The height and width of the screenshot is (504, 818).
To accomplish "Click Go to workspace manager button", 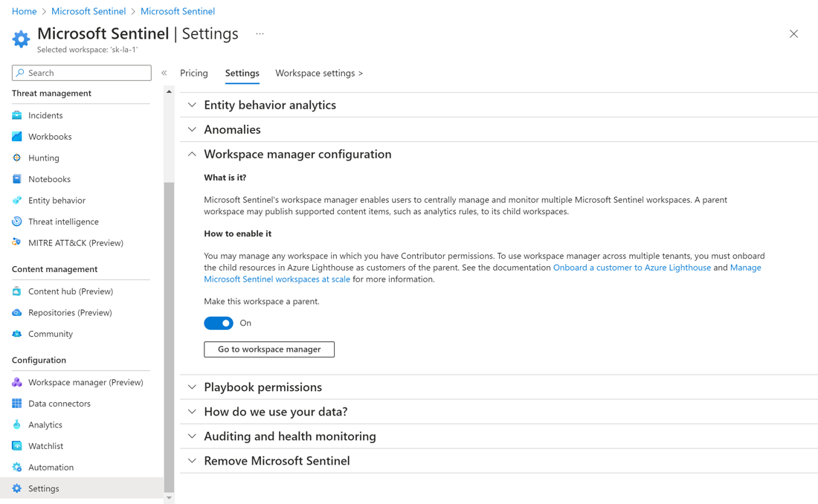I will click(x=269, y=349).
